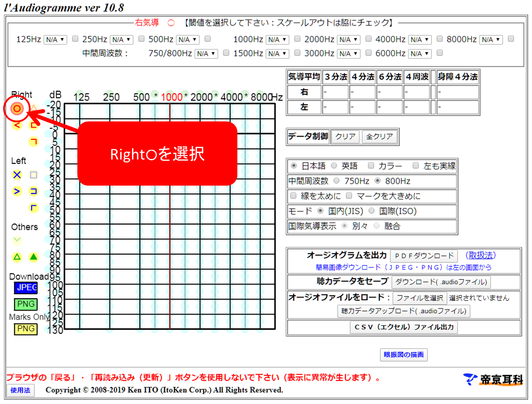Check scale-out box next to 125Hz
The image size is (532, 404).
75,39
